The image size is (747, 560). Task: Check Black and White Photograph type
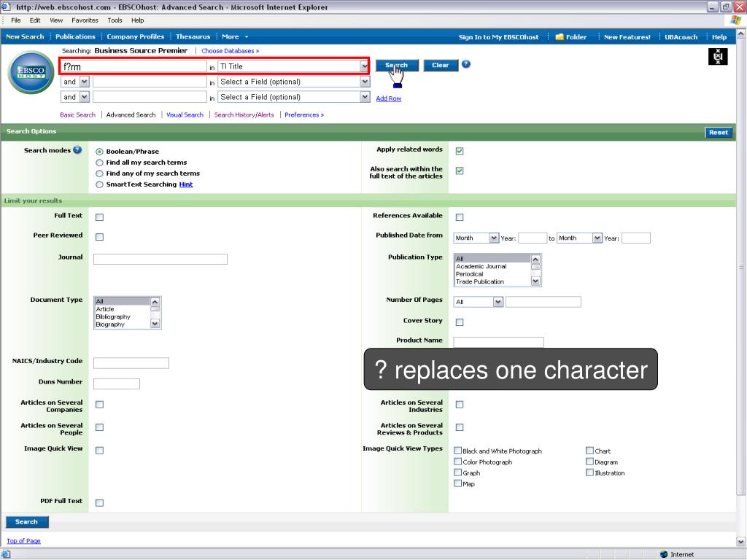458,450
